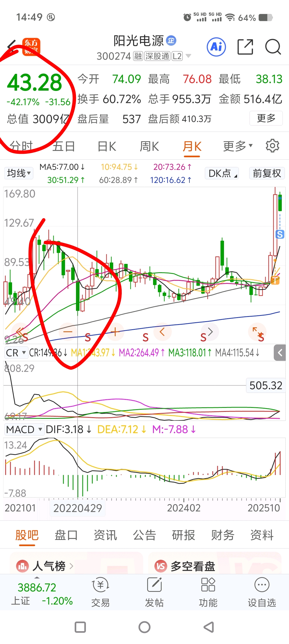Tap 上证 3886.72 index ticker
The height and width of the screenshot is (644, 289).
(x=42, y=594)
